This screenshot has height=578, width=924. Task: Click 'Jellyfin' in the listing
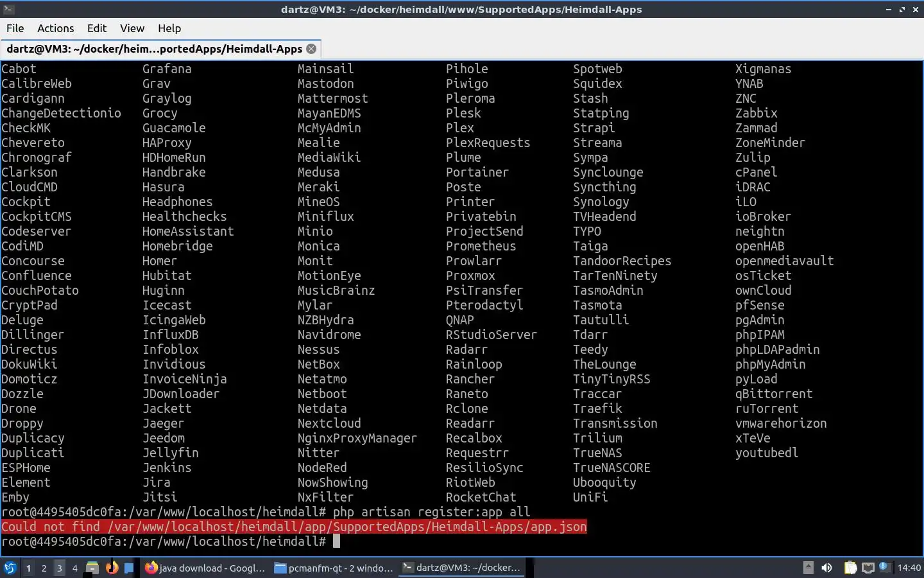171,453
